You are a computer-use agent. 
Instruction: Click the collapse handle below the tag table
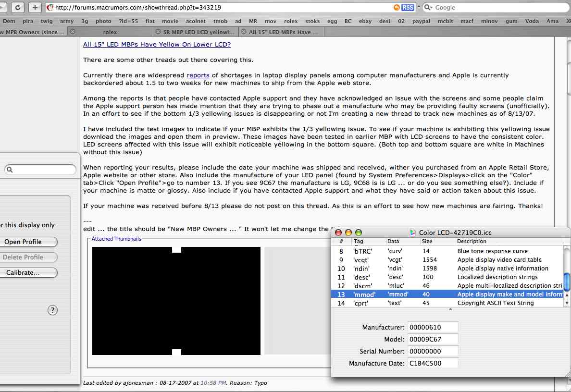click(450, 309)
